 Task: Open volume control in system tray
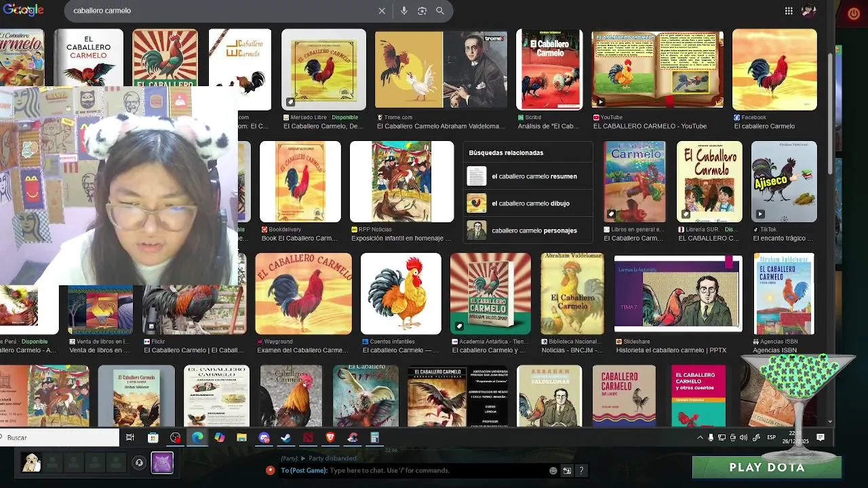click(x=743, y=438)
